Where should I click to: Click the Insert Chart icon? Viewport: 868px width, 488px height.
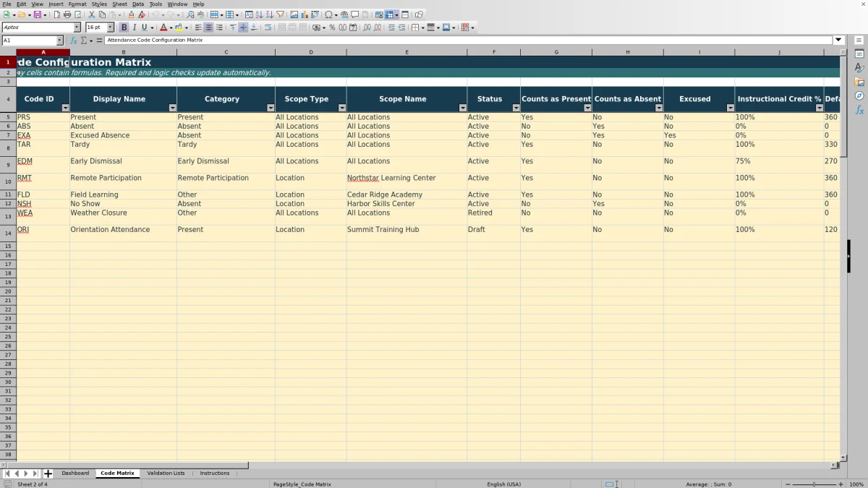click(304, 14)
